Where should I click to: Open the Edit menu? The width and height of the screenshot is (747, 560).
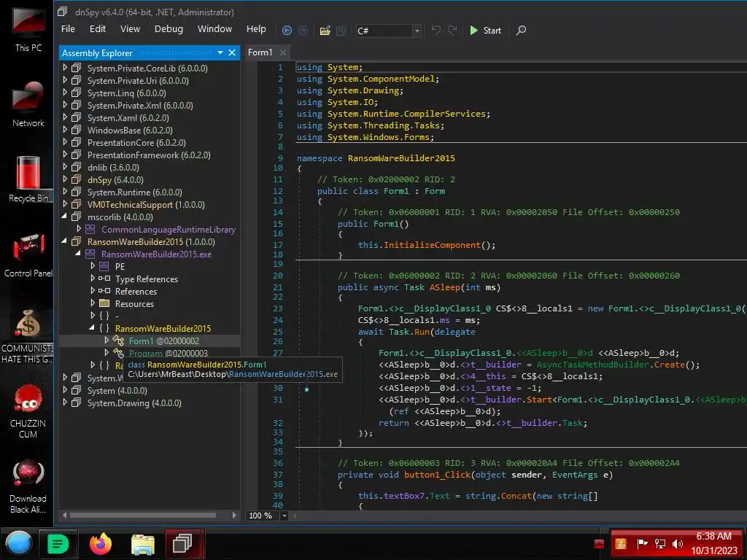[x=98, y=29]
